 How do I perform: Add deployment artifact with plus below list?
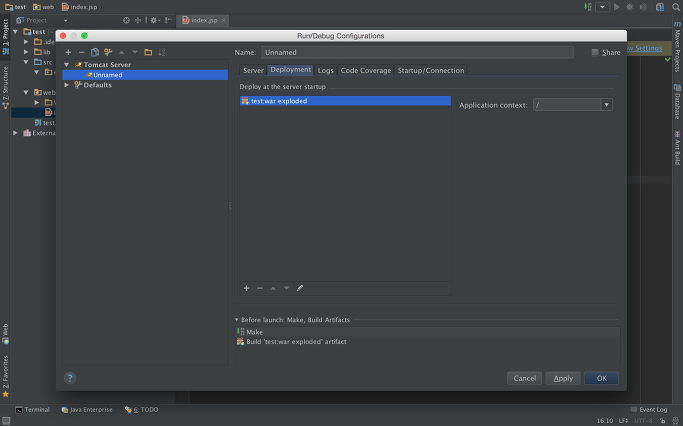(x=247, y=288)
